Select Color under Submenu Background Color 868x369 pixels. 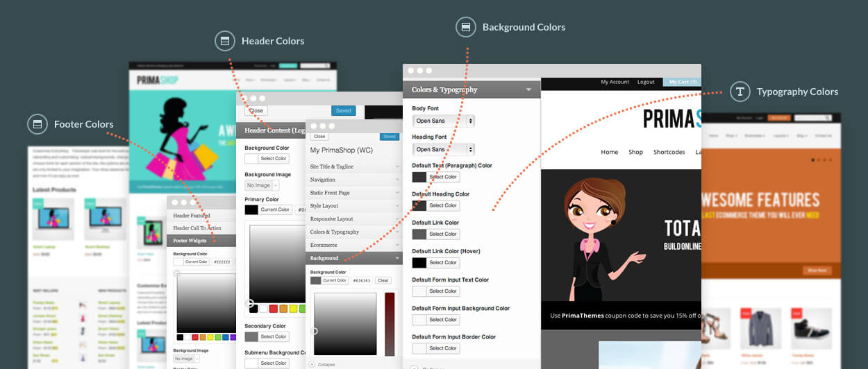click(274, 363)
